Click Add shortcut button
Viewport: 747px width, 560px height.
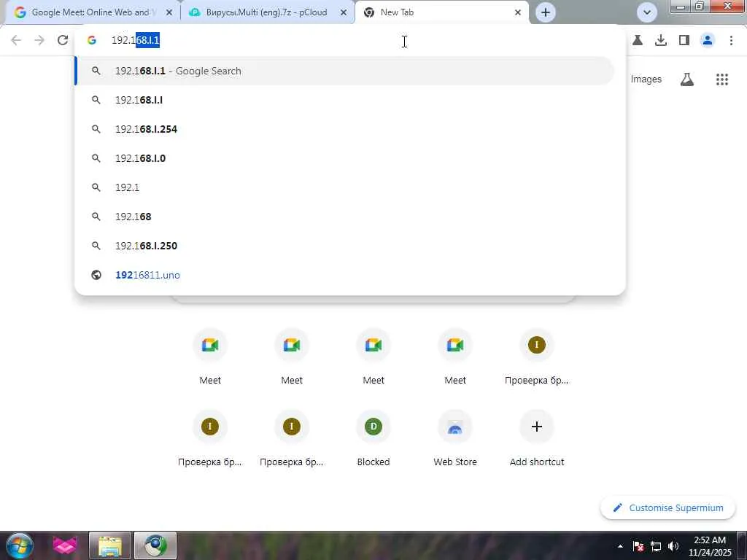pyautogui.click(x=536, y=438)
